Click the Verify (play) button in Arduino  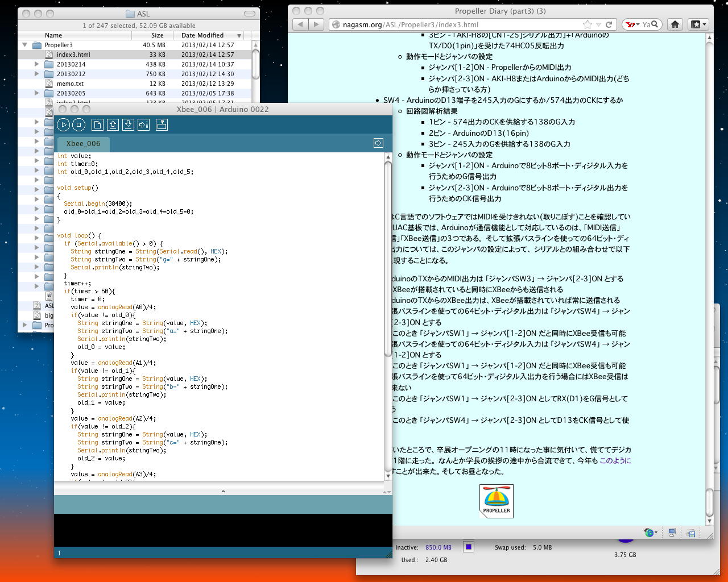pyautogui.click(x=64, y=125)
